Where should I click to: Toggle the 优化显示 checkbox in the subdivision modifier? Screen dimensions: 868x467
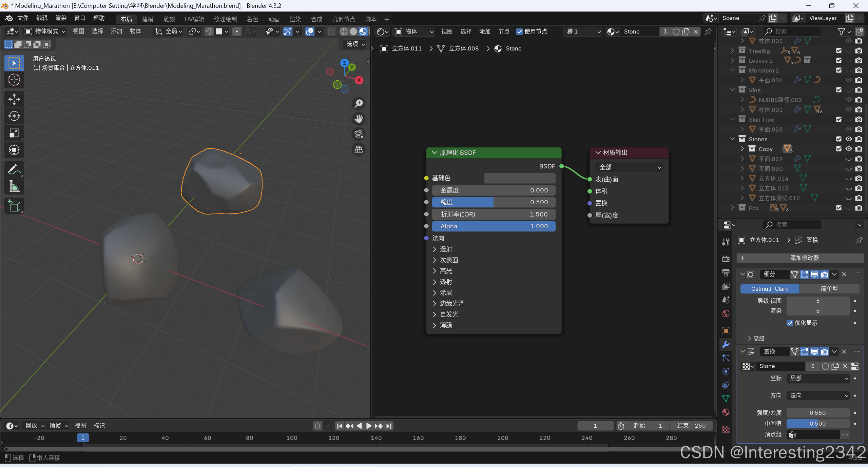[x=790, y=323]
